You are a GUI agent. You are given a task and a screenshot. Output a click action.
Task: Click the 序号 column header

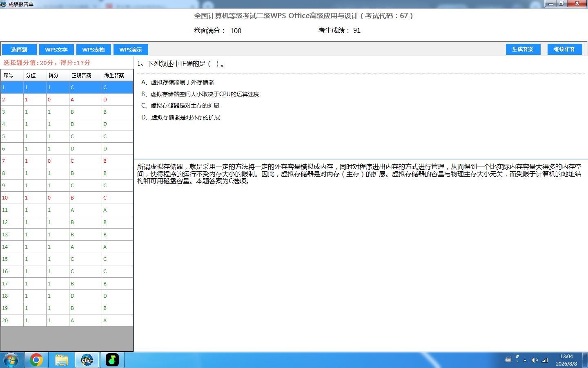pyautogui.click(x=12, y=75)
